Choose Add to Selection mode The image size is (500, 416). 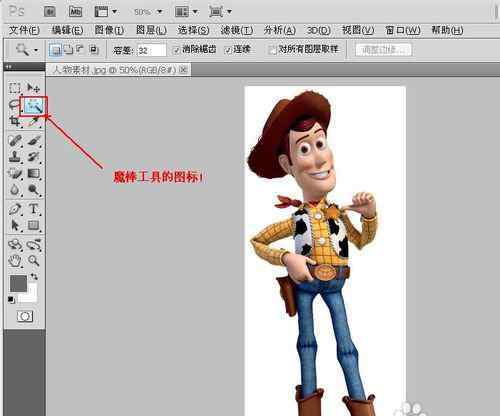68,50
